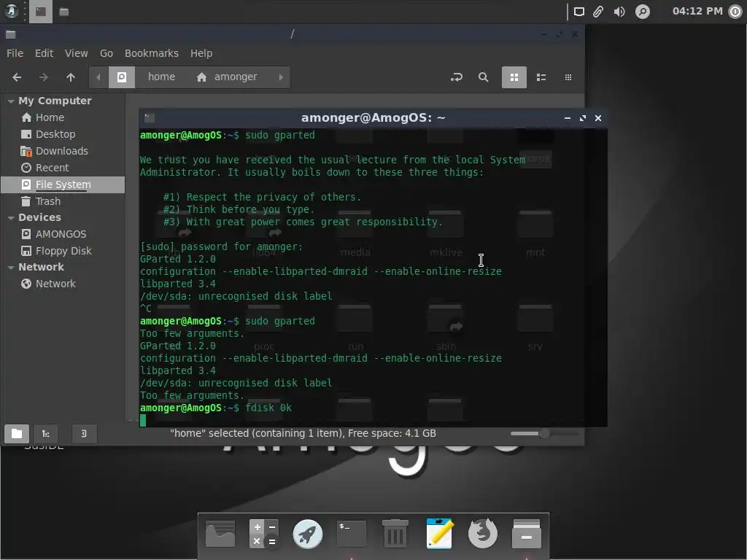Select Downloads in the sidebar

pyautogui.click(x=63, y=151)
